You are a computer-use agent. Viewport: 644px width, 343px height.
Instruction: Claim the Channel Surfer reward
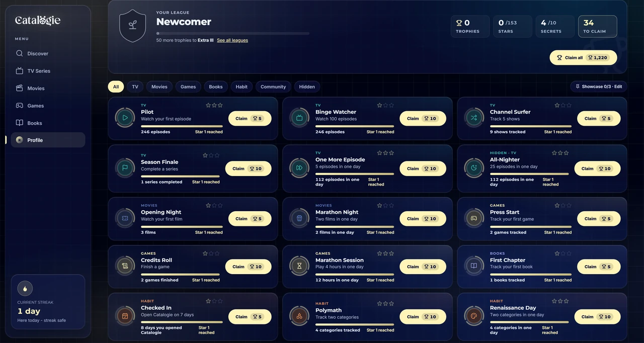pyautogui.click(x=599, y=118)
